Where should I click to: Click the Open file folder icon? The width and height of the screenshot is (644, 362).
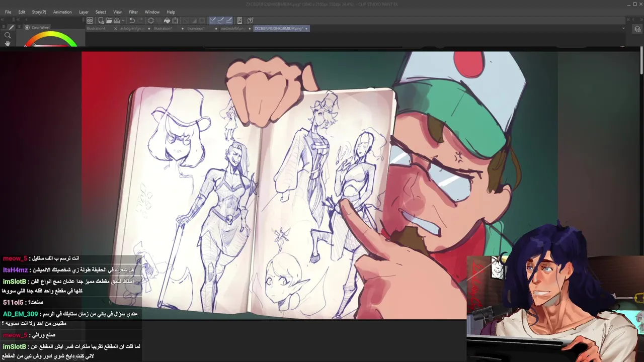tap(109, 21)
